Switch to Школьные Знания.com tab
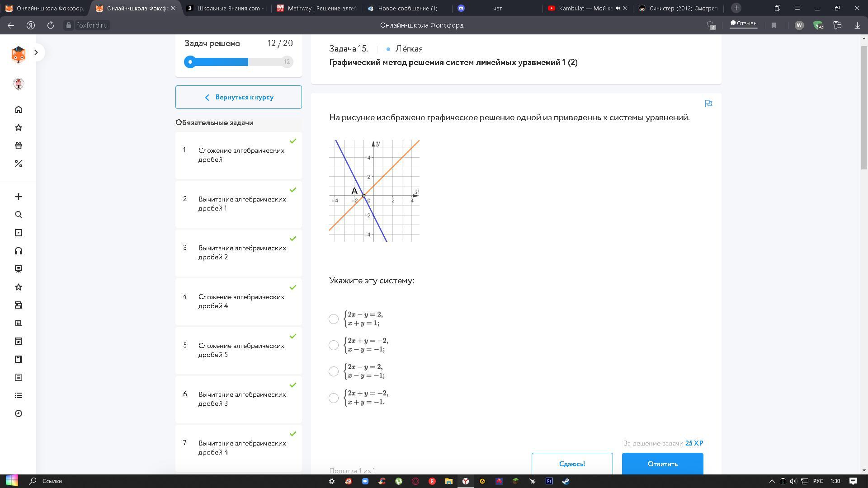868x488 pixels. (226, 8)
